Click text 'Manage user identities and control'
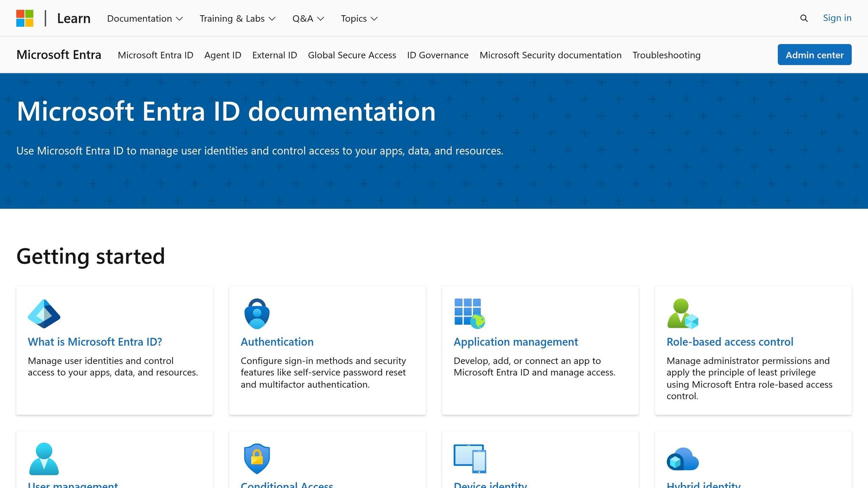Viewport: 868px width, 488px height. [x=100, y=361]
